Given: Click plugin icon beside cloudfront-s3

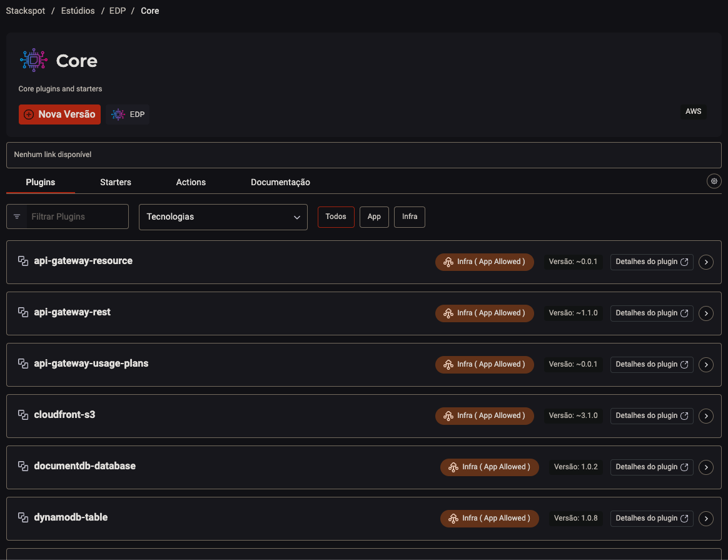Looking at the screenshot, I should 23,415.
